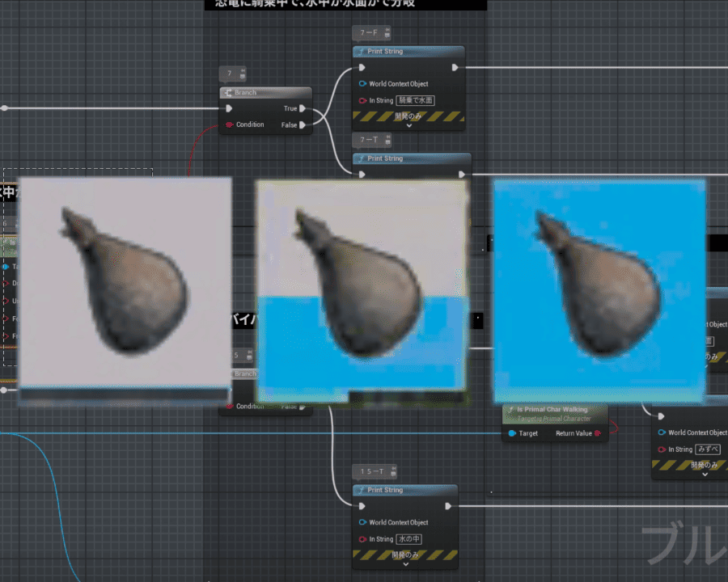Click the 7-F comment bubble label
This screenshot has height=582, width=728.
point(369,32)
